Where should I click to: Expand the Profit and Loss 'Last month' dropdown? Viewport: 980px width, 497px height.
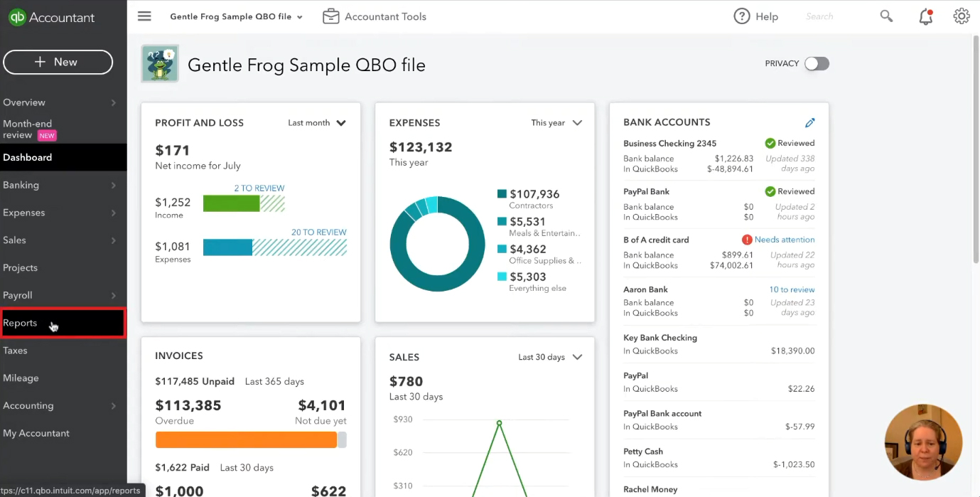[x=317, y=123]
